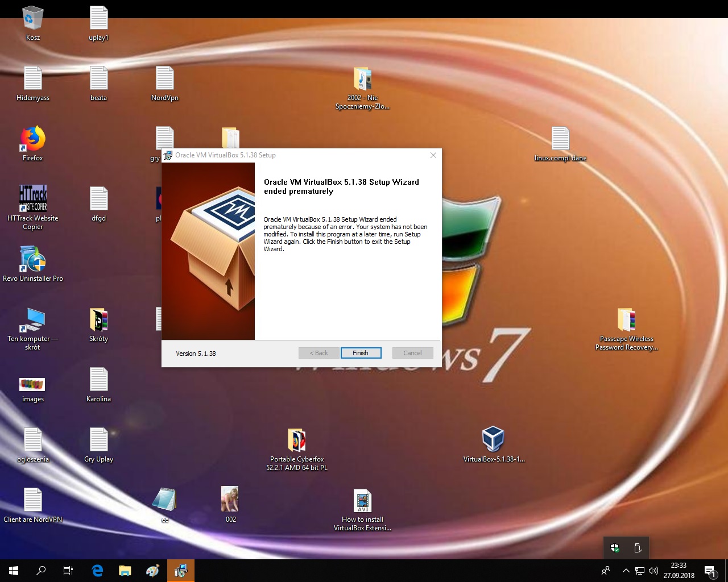The width and height of the screenshot is (728, 582).
Task: Expand hidden system tray icons chevron
Action: tap(626, 571)
